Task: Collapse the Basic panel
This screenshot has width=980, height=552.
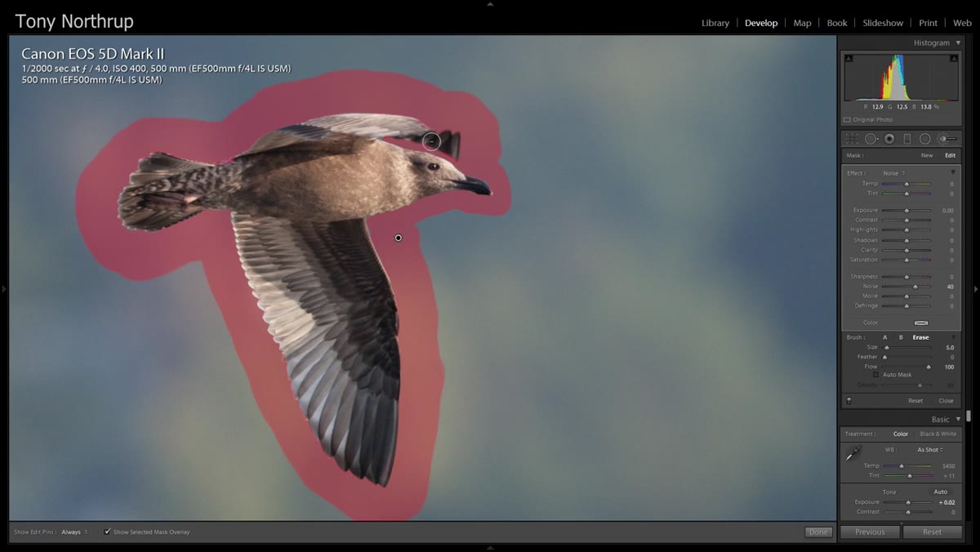Action: click(959, 419)
